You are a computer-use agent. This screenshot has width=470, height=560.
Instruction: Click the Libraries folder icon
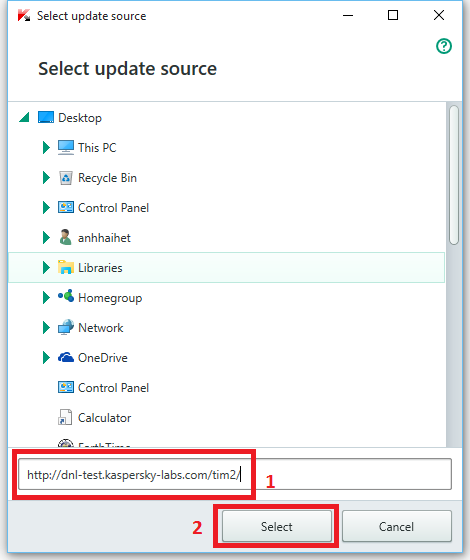click(66, 268)
